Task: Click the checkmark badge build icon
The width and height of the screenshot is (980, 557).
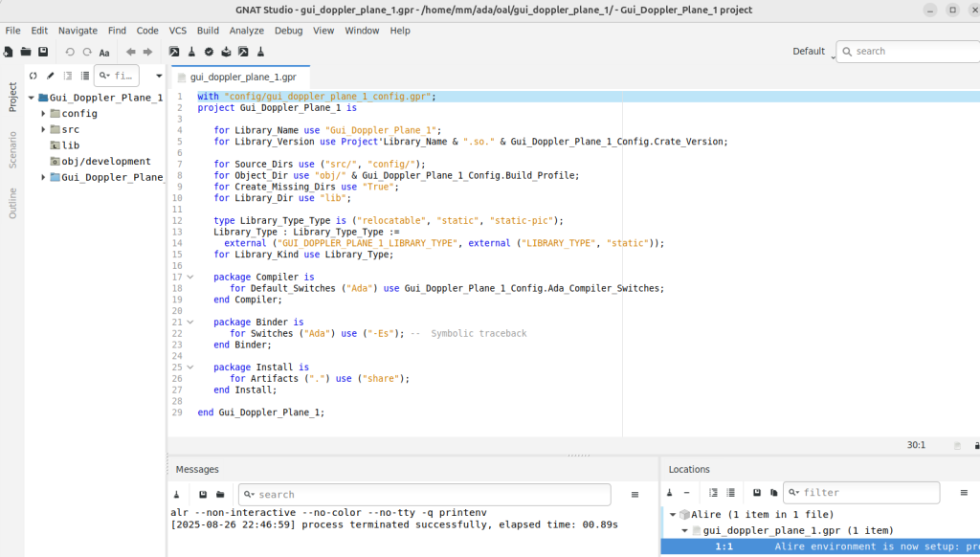Action: (209, 52)
